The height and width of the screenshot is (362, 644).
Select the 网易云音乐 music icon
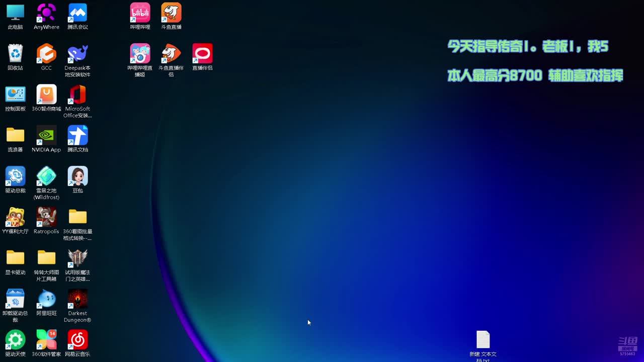click(x=77, y=340)
